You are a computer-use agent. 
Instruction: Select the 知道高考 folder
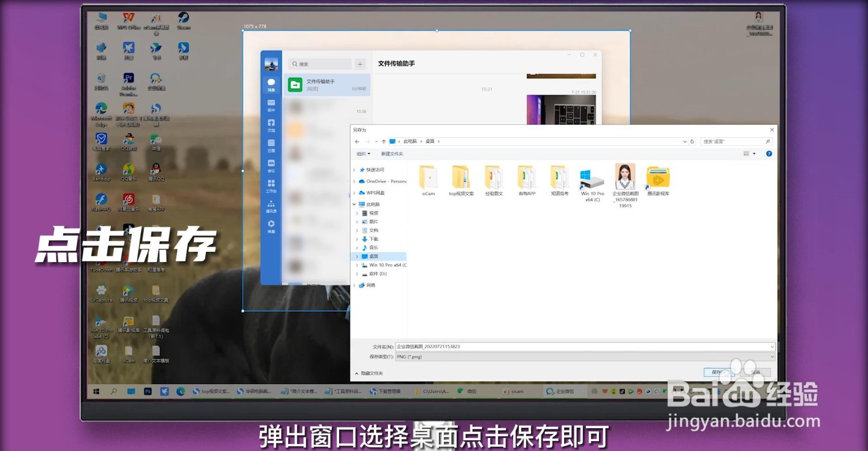pos(559,181)
